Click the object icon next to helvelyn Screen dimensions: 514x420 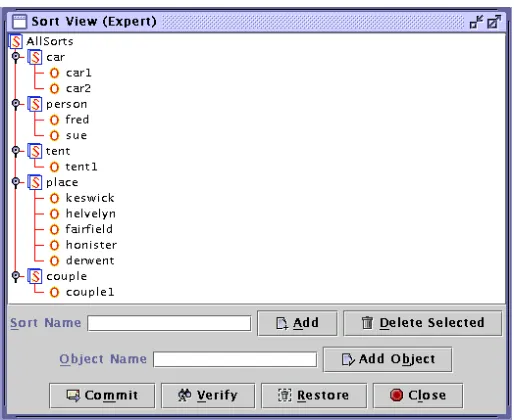(x=54, y=214)
